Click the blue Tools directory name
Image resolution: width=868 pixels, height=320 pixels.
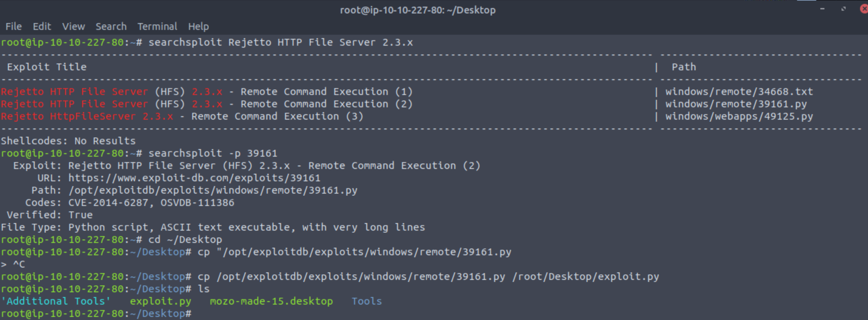366,301
